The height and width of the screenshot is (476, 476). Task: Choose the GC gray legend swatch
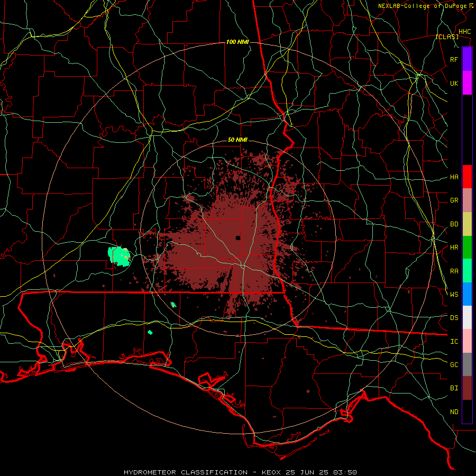467,364
